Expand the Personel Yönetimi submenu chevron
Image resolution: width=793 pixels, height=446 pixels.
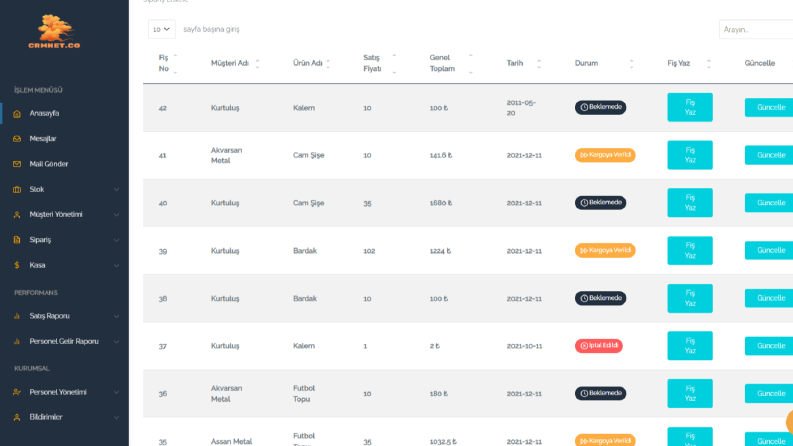[116, 392]
